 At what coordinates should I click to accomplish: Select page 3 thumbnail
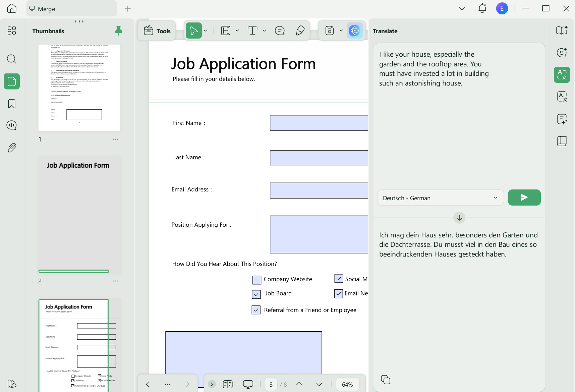pyautogui.click(x=79, y=345)
